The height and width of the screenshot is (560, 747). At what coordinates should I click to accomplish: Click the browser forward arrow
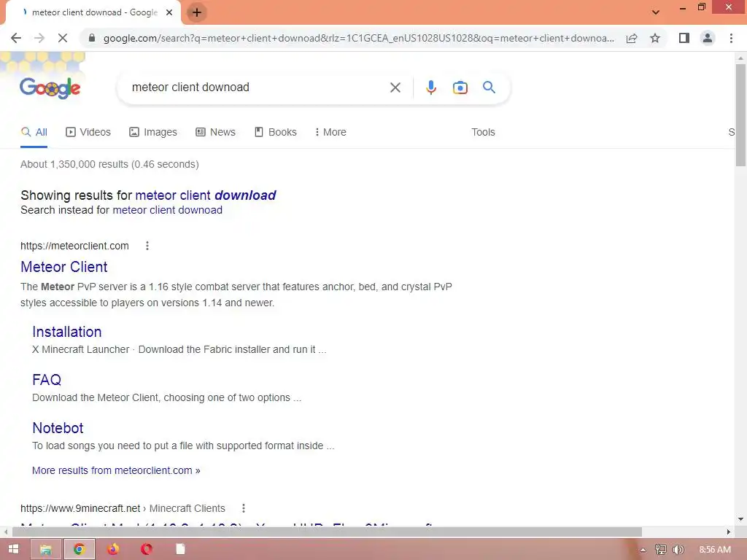[x=39, y=38]
